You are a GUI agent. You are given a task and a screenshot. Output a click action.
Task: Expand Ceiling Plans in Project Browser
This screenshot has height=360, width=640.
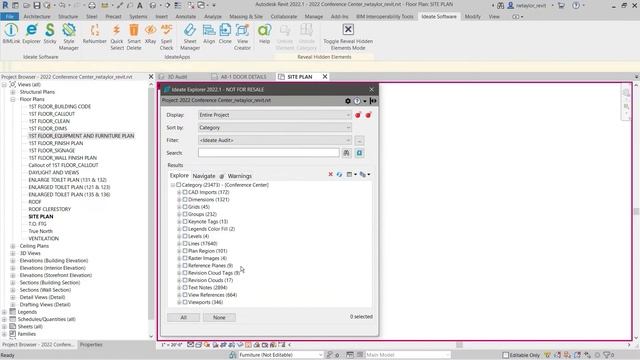[13, 246]
